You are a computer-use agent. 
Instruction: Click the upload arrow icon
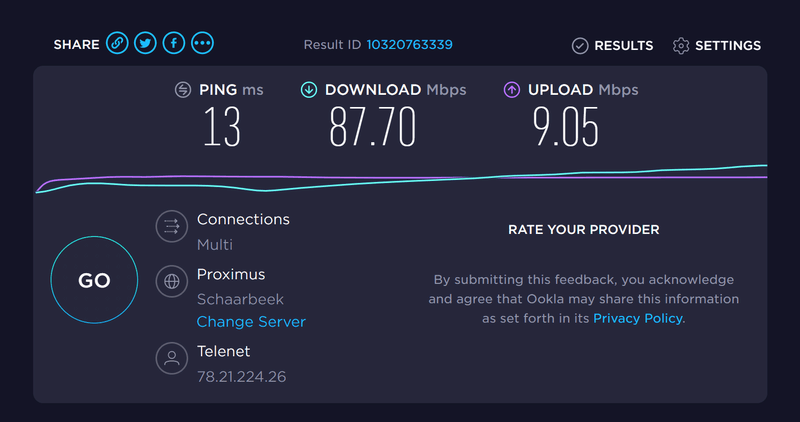tap(511, 90)
